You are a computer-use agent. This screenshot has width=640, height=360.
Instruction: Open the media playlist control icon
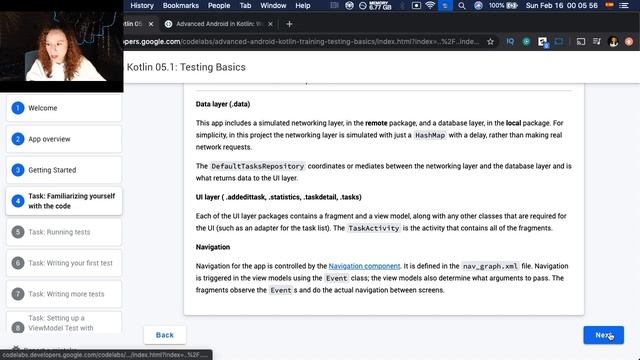click(597, 42)
